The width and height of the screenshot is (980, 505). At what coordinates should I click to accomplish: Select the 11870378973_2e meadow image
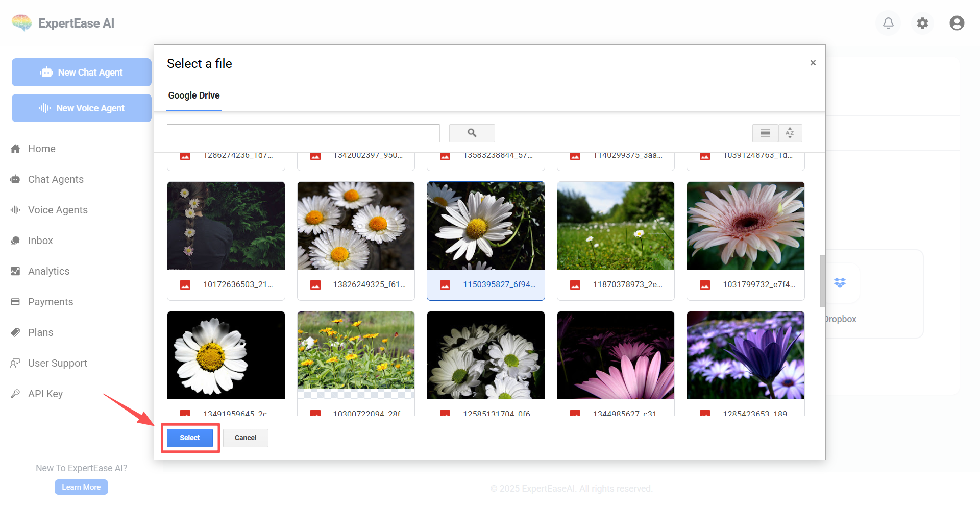[x=616, y=226]
